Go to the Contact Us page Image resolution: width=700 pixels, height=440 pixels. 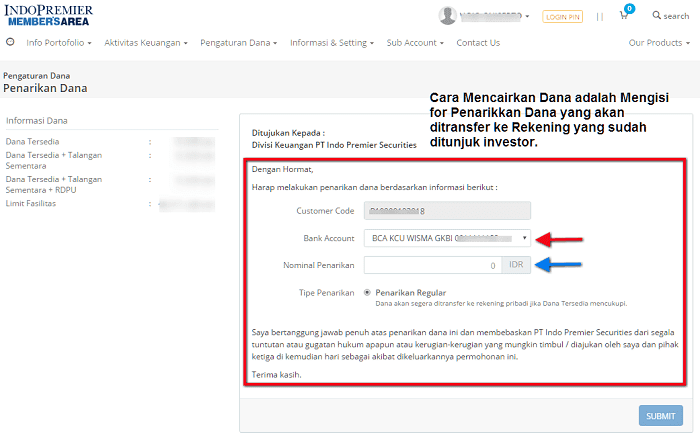click(x=478, y=43)
